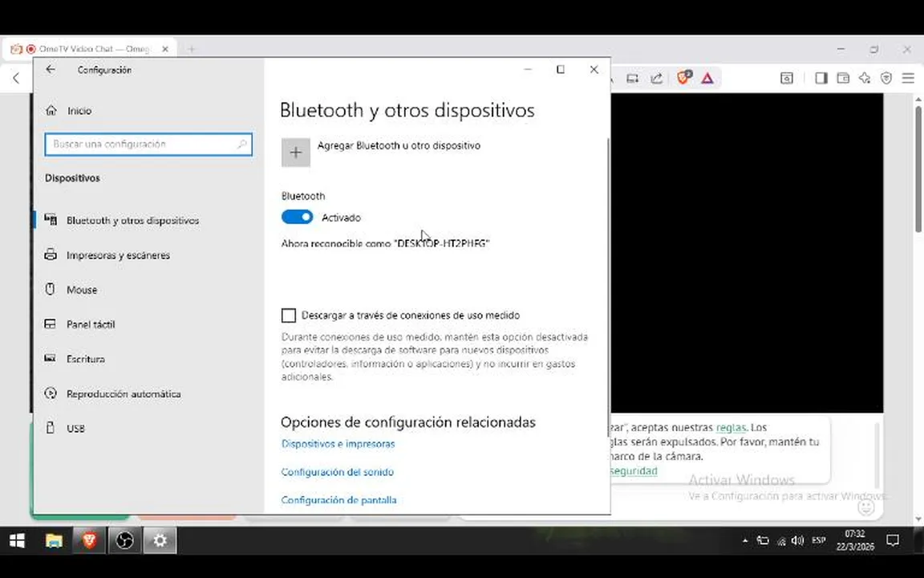The width and height of the screenshot is (924, 578).
Task: Click Brave browser taskbar icon
Action: tap(89, 540)
